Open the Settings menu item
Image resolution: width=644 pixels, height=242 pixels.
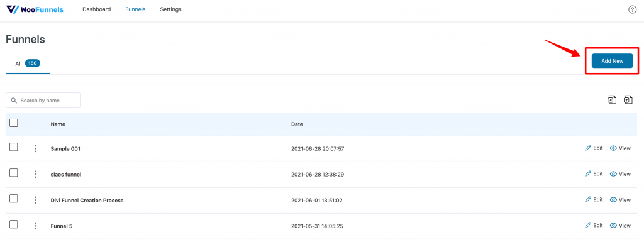point(171,9)
